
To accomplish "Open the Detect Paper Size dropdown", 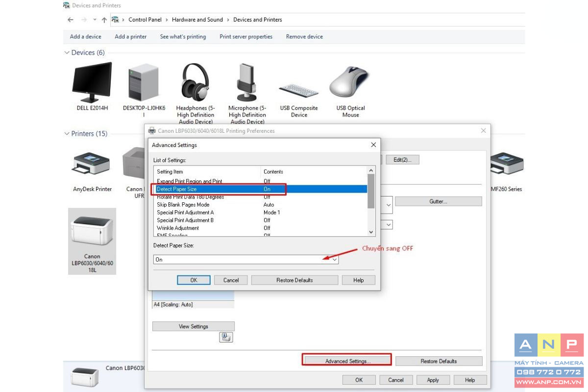I will tap(246, 260).
